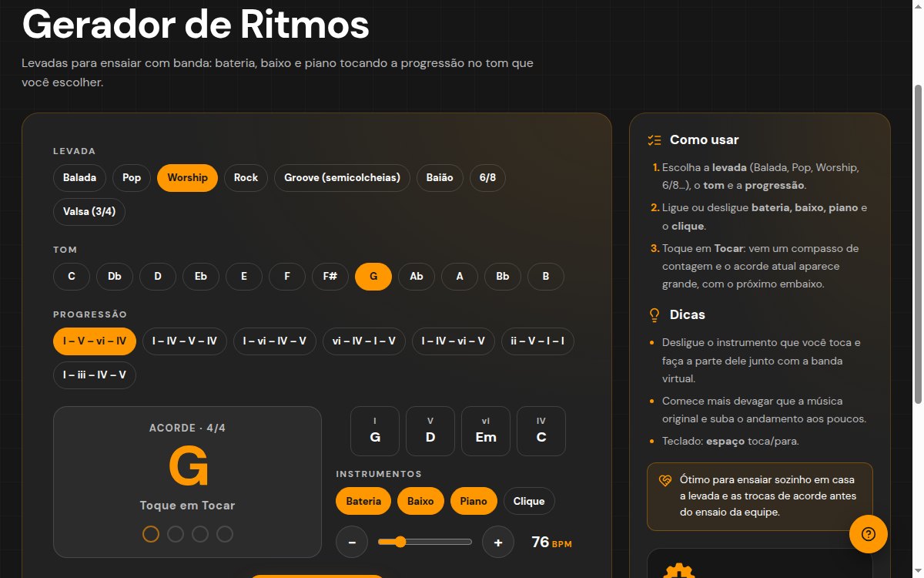Image resolution: width=924 pixels, height=578 pixels.
Task: Click the Como usar checklist icon
Action: pos(654,140)
